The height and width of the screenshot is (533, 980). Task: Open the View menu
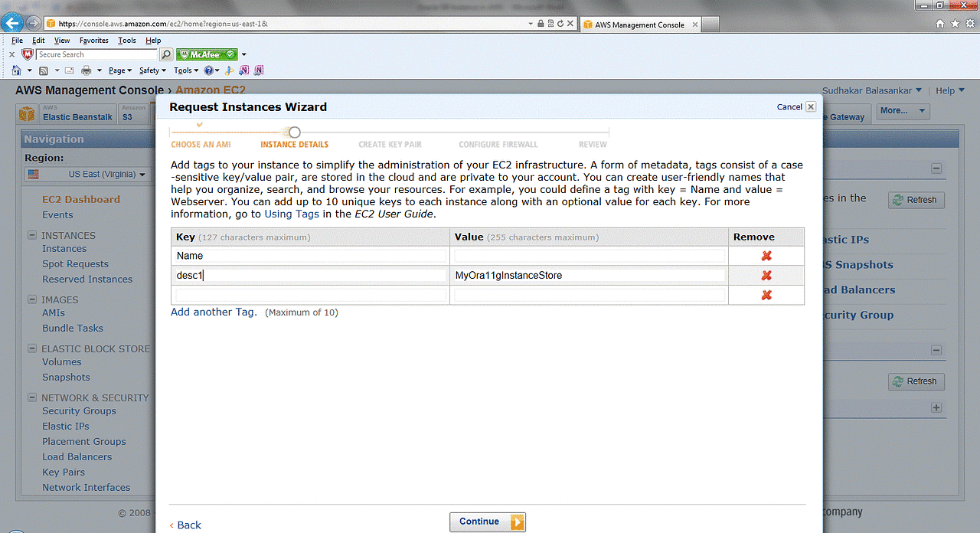pyautogui.click(x=62, y=41)
